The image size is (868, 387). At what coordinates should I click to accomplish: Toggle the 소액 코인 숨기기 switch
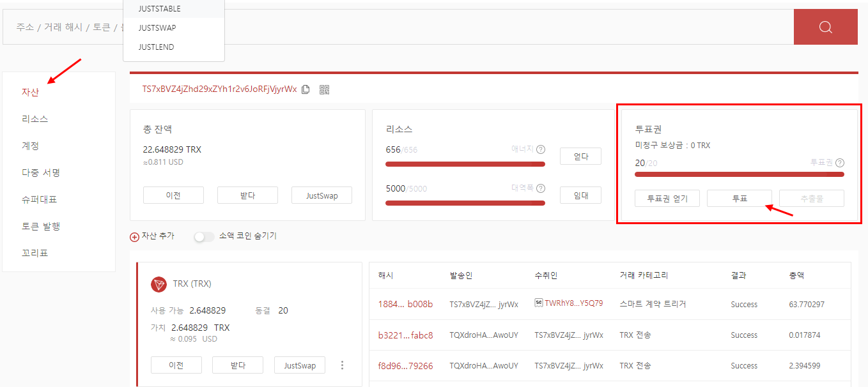pos(204,236)
